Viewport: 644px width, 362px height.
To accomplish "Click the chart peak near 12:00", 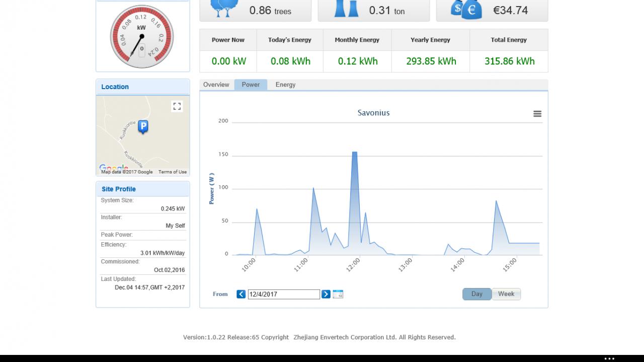I will (x=355, y=152).
